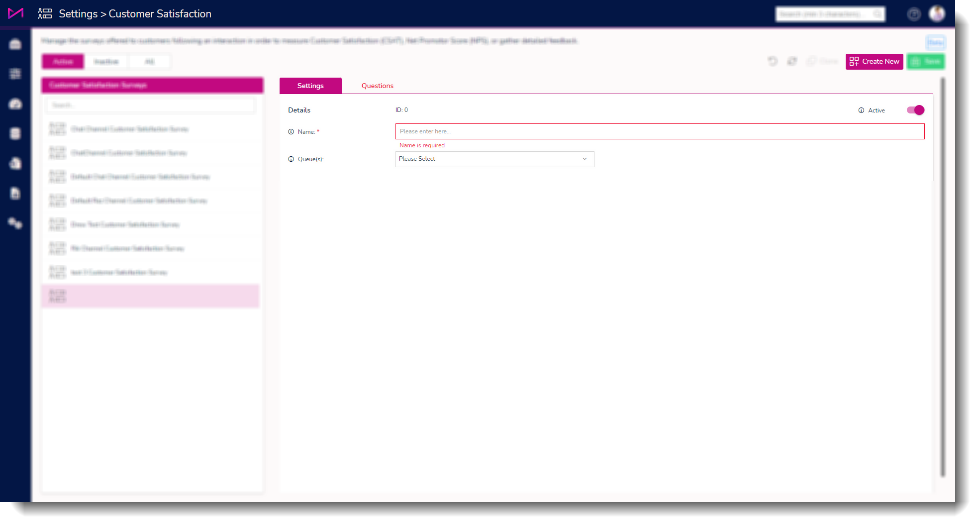The height and width of the screenshot is (527, 980).
Task: Click the global search field in the top bar
Action: click(830, 14)
